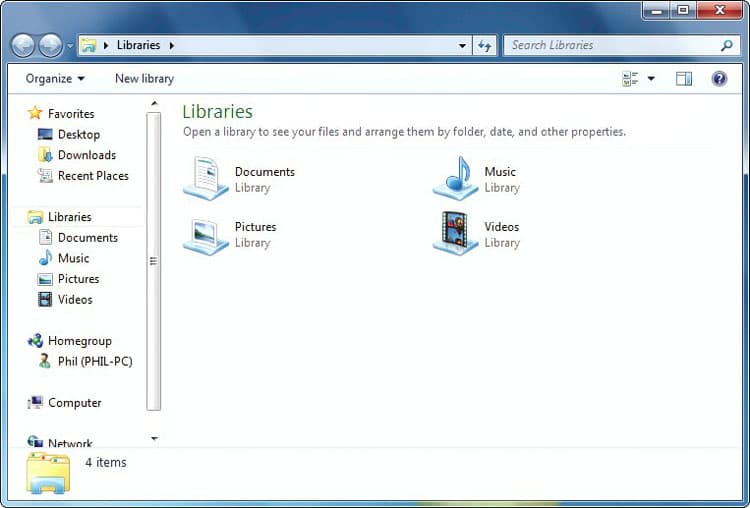The width and height of the screenshot is (750, 508).
Task: Open the Music library icon
Action: point(456,178)
